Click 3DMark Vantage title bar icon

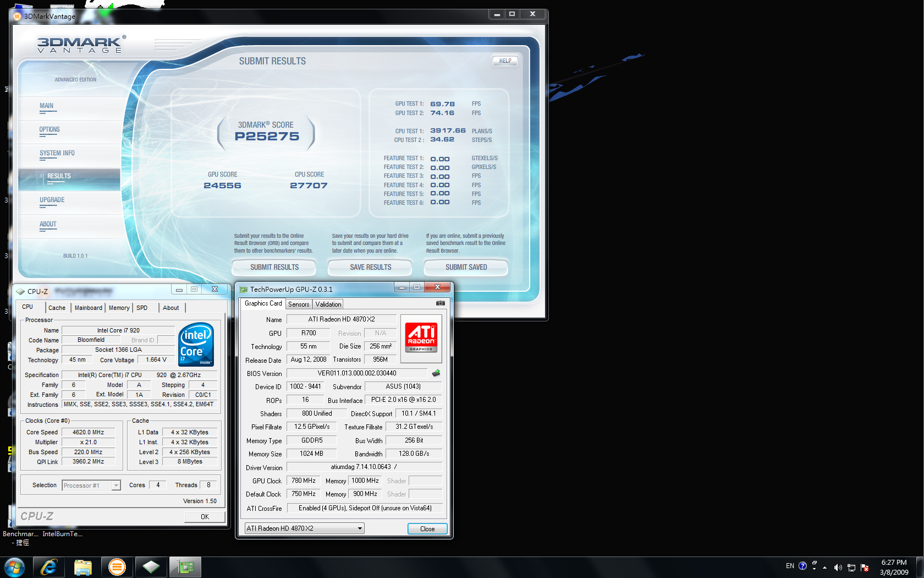17,16
